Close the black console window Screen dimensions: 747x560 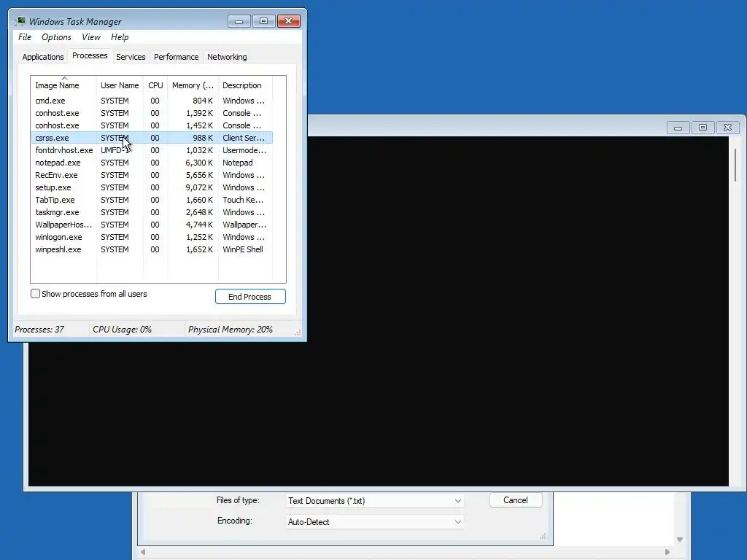(727, 128)
